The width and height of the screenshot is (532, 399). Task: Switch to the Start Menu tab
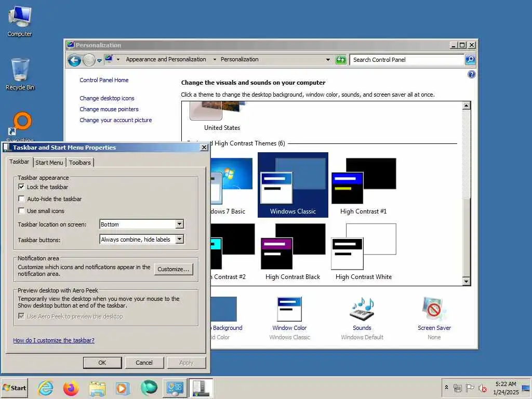(x=49, y=163)
